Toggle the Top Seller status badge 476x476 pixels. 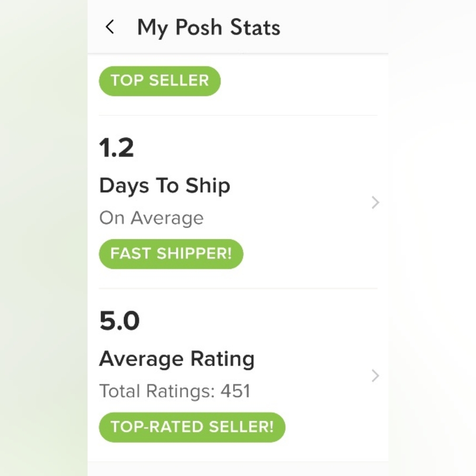click(x=159, y=80)
